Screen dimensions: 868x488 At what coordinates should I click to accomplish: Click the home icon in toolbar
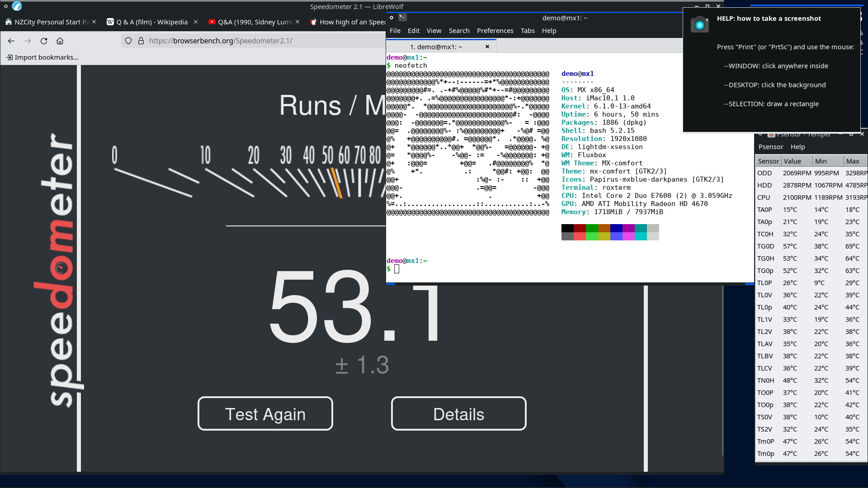[x=60, y=41]
